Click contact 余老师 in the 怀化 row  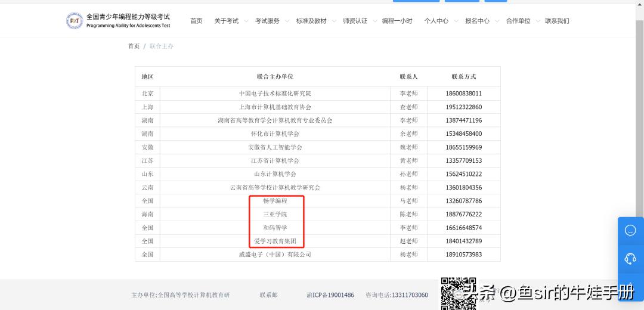408,134
